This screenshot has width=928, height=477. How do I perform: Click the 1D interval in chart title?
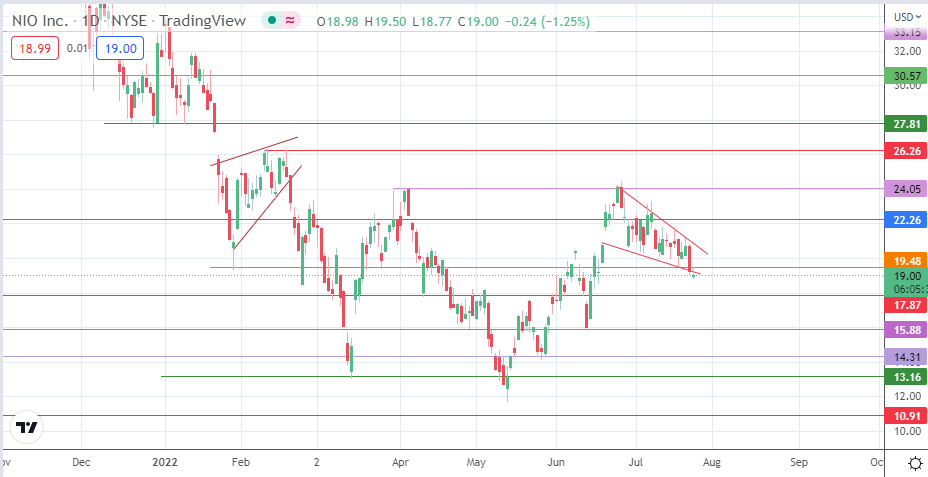point(92,21)
